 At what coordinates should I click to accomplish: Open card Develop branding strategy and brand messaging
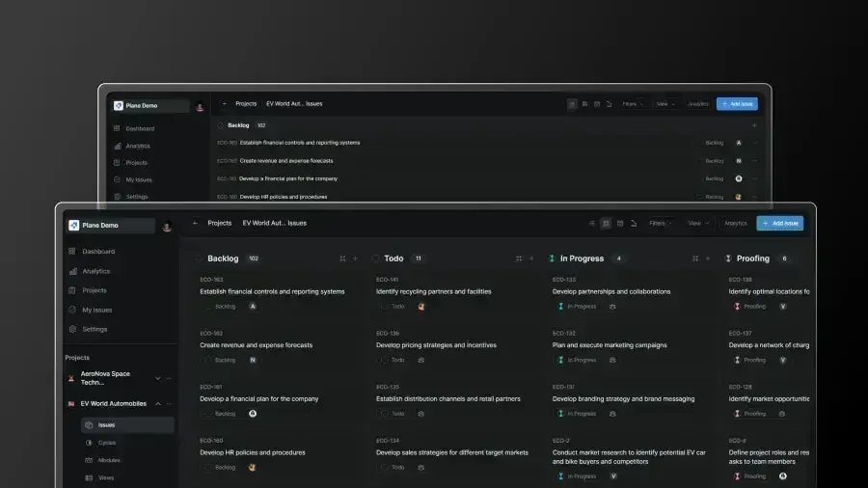[623, 399]
